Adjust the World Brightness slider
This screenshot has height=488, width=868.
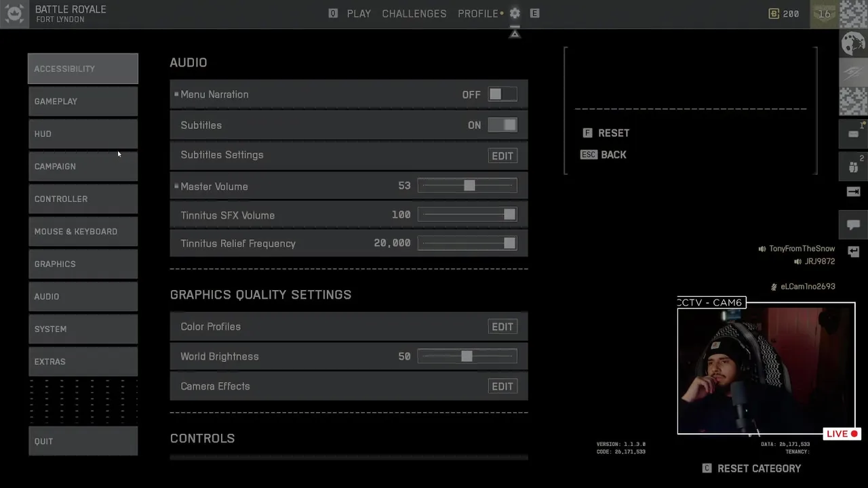tap(467, 357)
